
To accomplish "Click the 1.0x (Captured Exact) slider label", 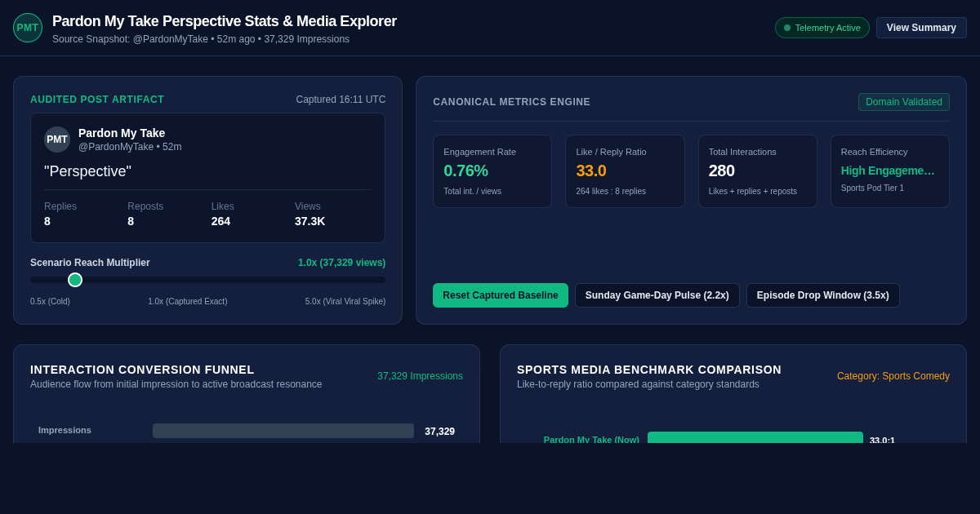I will click(188, 301).
